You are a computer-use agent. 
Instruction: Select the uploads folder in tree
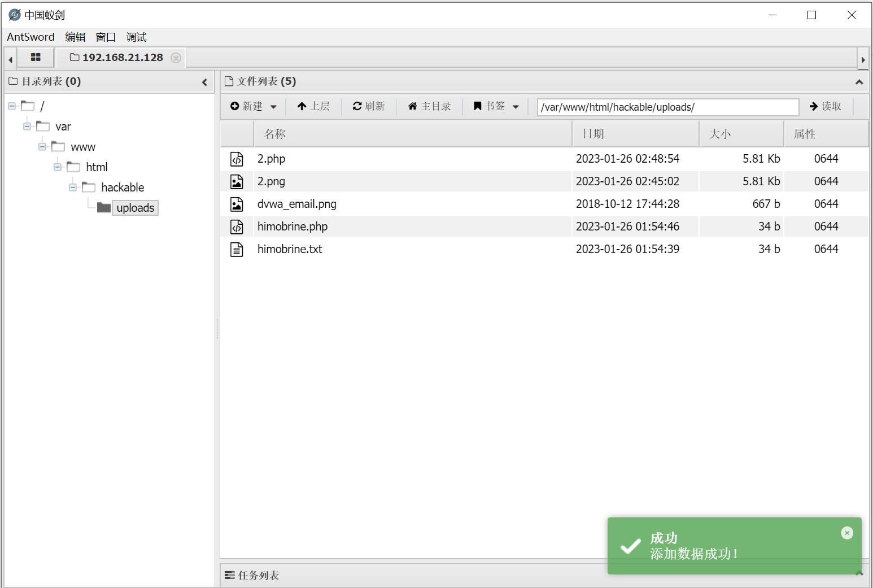(x=135, y=208)
